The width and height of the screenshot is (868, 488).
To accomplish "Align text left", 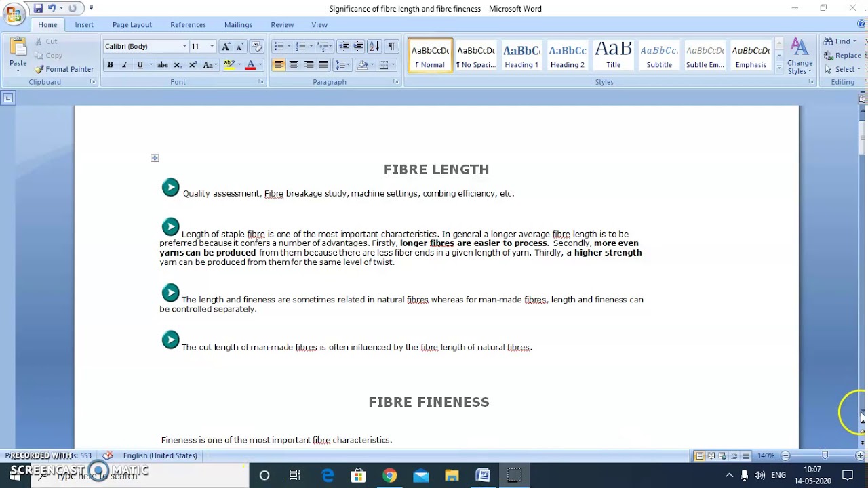I will [x=279, y=65].
